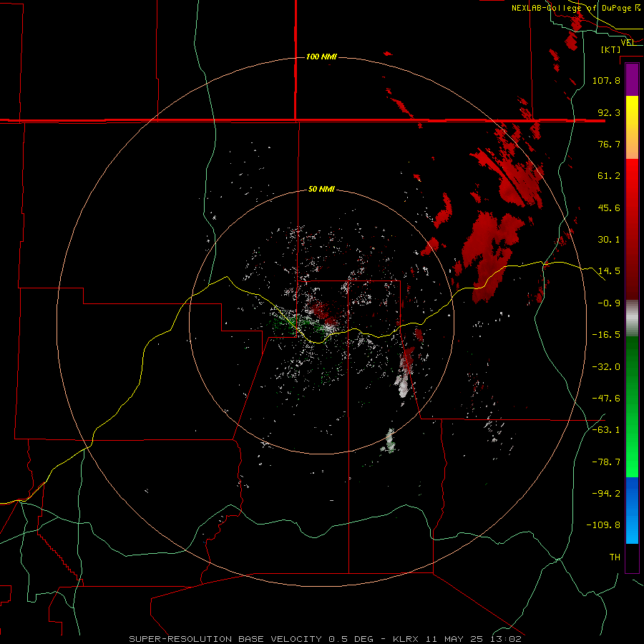This screenshot has height=644, width=644.
Task: Click the -94.2 legend value
Action: click(x=606, y=494)
